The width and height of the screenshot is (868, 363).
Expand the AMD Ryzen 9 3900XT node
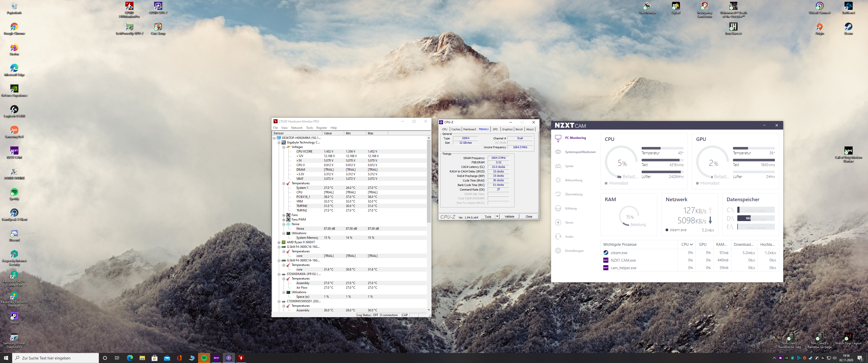[x=279, y=243]
